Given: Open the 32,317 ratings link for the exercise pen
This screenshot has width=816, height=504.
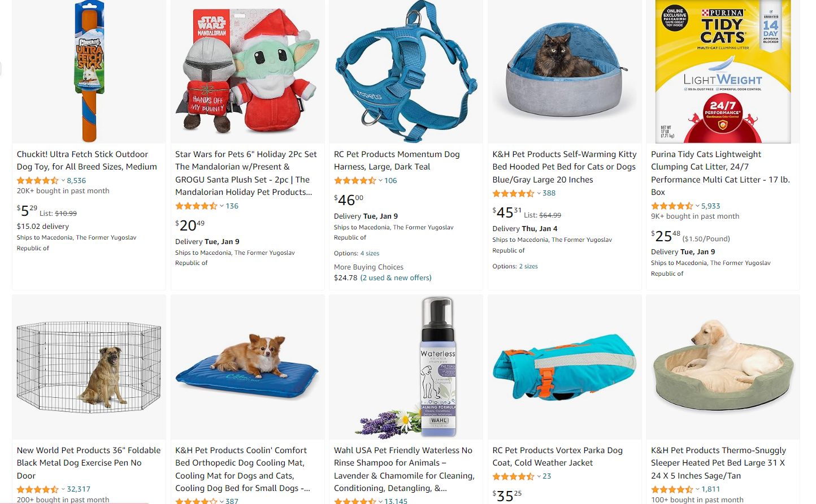Looking at the screenshot, I should click(79, 489).
